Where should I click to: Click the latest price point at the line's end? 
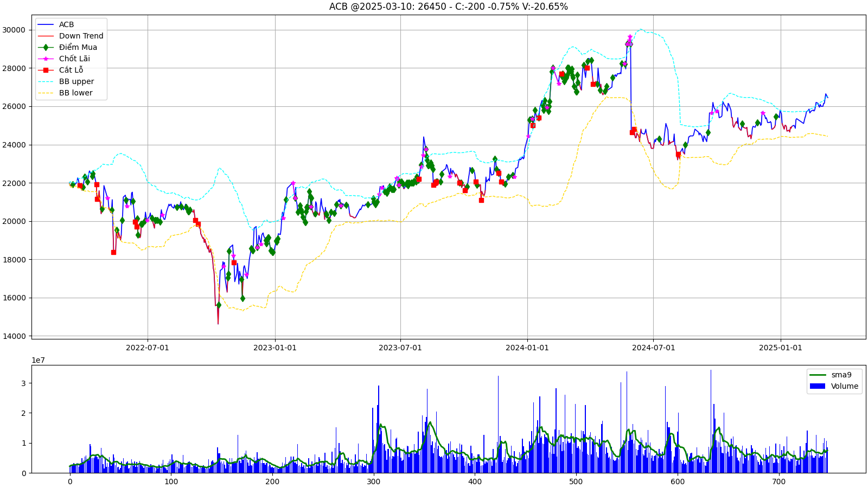(x=827, y=98)
